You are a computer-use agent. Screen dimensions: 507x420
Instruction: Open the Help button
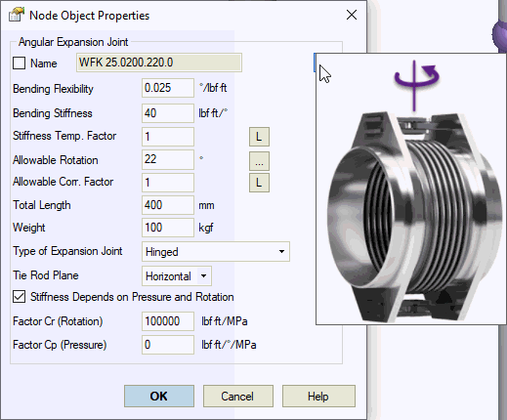(x=318, y=397)
